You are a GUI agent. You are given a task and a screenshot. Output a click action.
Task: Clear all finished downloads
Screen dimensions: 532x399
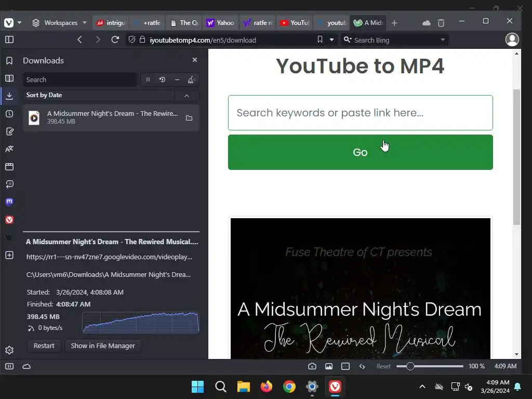point(191,79)
